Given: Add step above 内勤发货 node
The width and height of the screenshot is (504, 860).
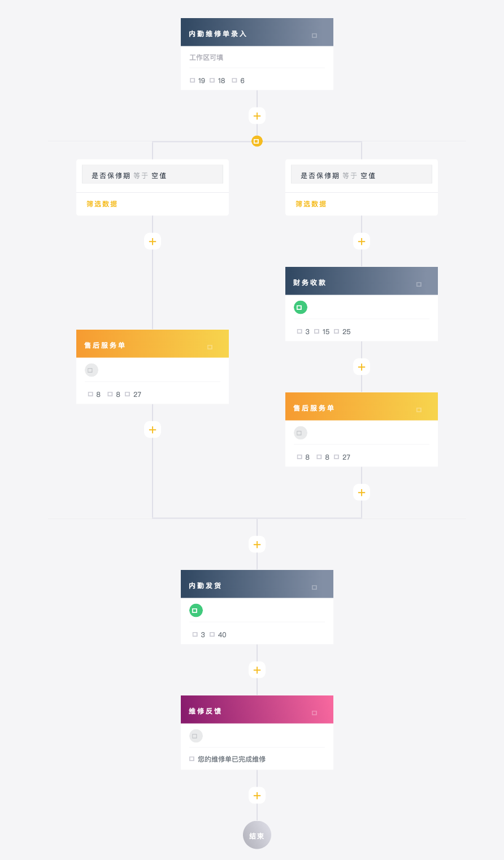Looking at the screenshot, I should [257, 544].
